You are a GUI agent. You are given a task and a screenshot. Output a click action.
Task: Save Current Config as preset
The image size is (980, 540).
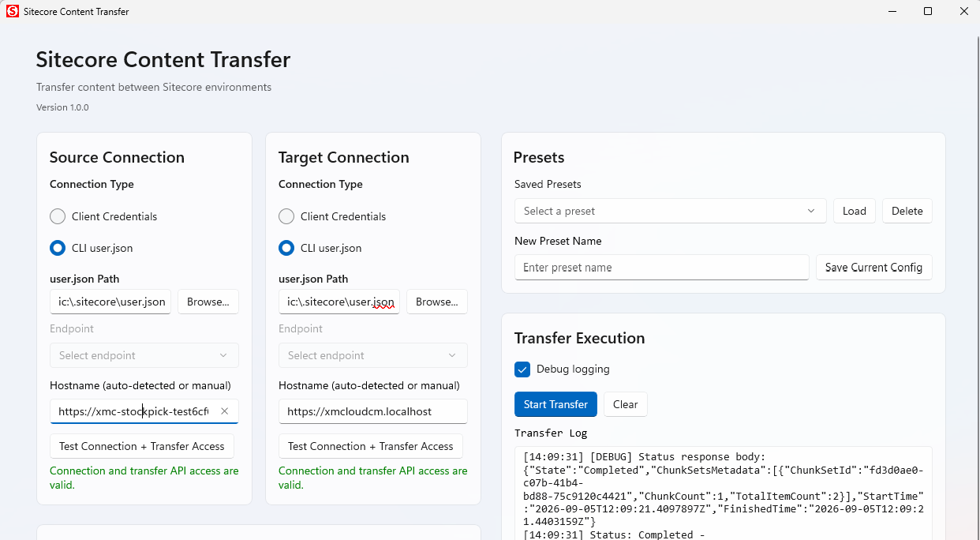873,268
